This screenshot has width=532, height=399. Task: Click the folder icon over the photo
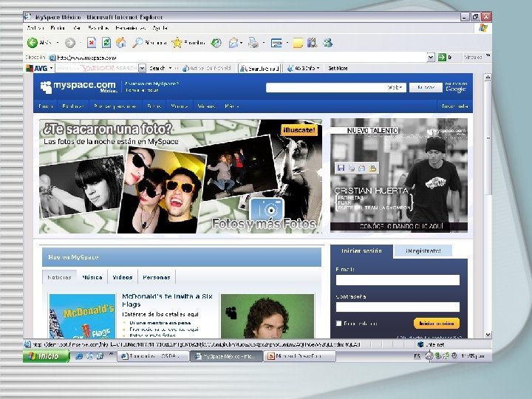coord(372,168)
